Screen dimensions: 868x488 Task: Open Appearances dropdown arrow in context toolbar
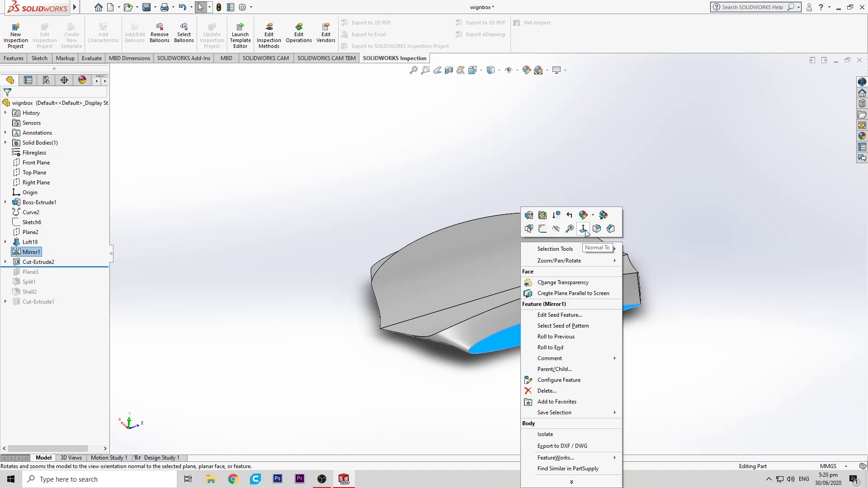[593, 215]
